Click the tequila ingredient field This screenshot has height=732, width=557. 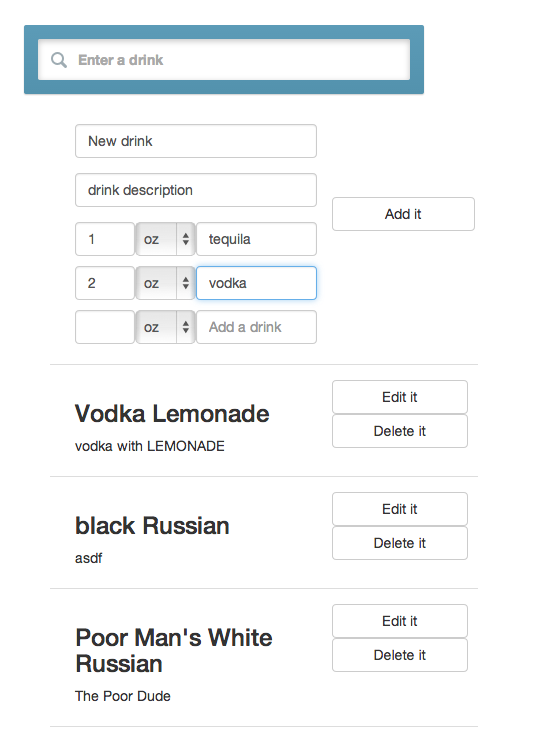tap(256, 239)
